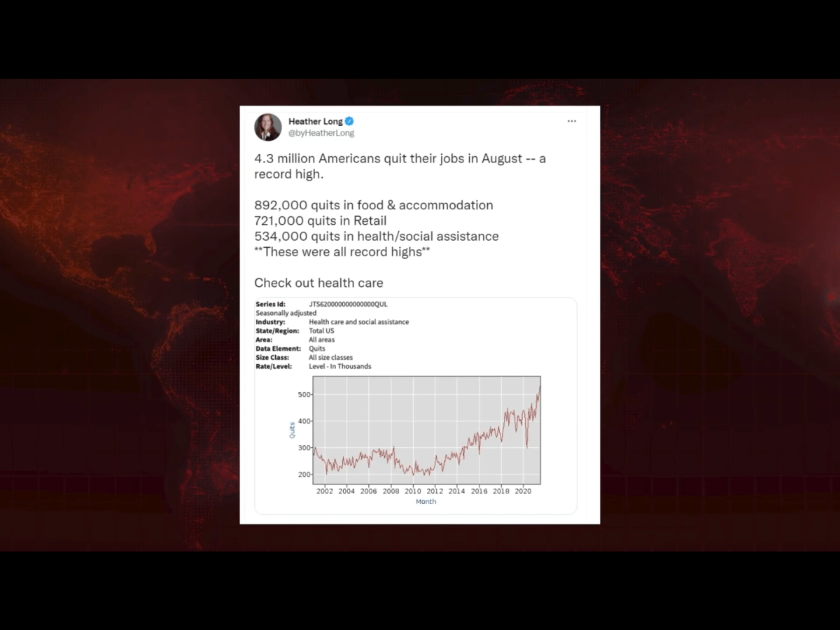Open the tweet's three-dot more menu
The height and width of the screenshot is (630, 840).
coord(572,121)
